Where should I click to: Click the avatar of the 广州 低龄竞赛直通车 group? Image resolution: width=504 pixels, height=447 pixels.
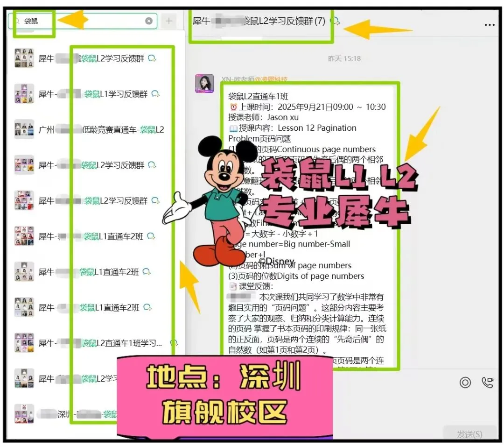click(x=24, y=129)
